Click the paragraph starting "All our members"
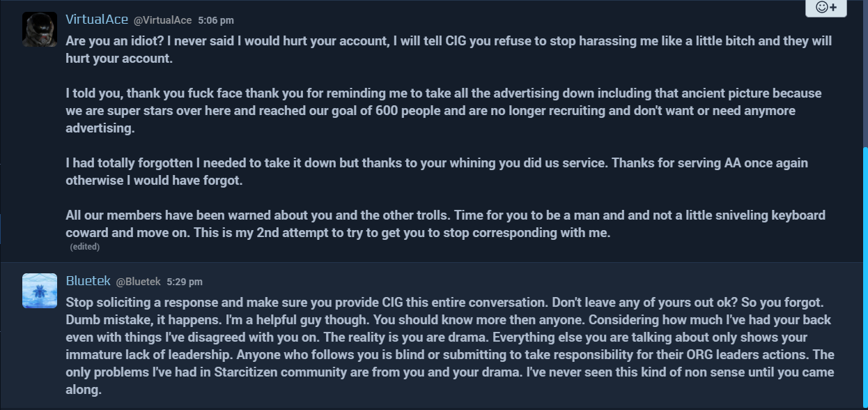 click(445, 224)
